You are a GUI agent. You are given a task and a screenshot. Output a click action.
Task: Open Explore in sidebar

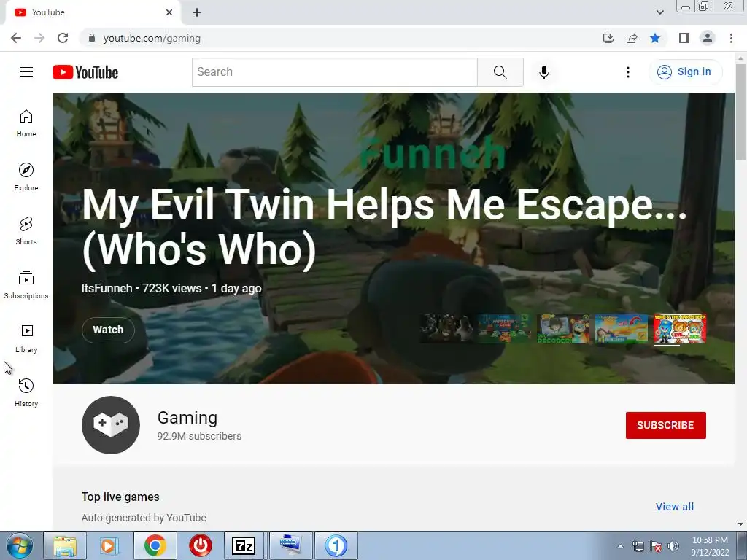(26, 177)
